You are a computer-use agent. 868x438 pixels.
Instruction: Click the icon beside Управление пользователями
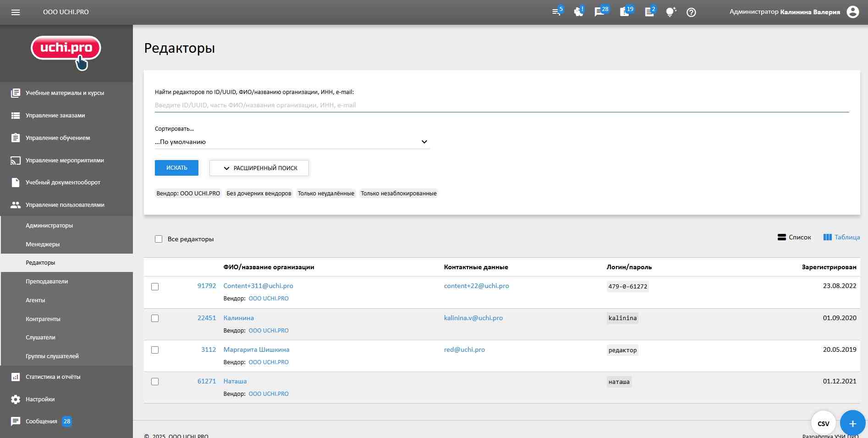point(16,205)
